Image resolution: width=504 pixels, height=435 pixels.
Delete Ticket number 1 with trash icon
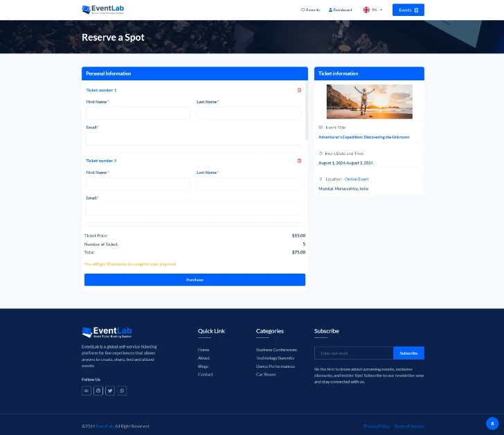point(299,90)
